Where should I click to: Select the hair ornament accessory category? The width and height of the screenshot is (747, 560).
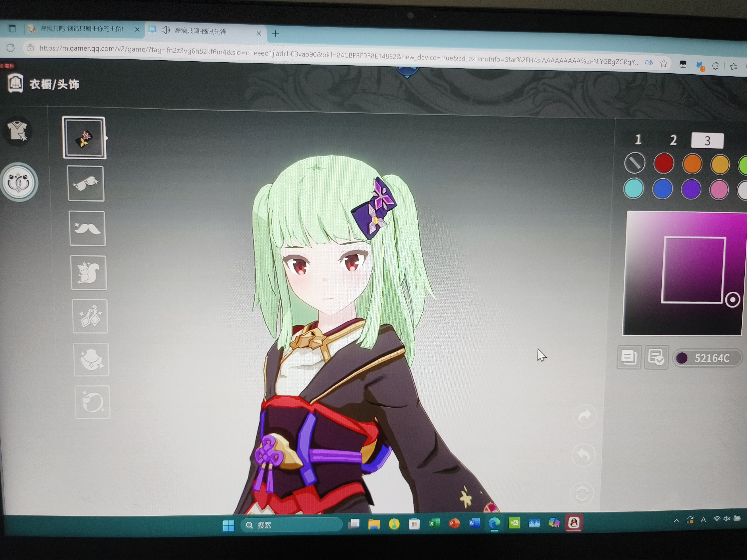[84, 138]
